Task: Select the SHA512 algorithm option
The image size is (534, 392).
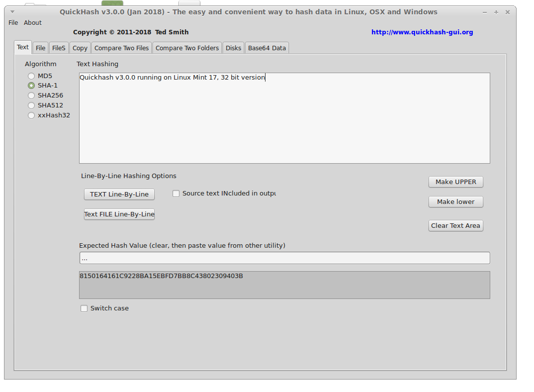Action: pyautogui.click(x=31, y=105)
